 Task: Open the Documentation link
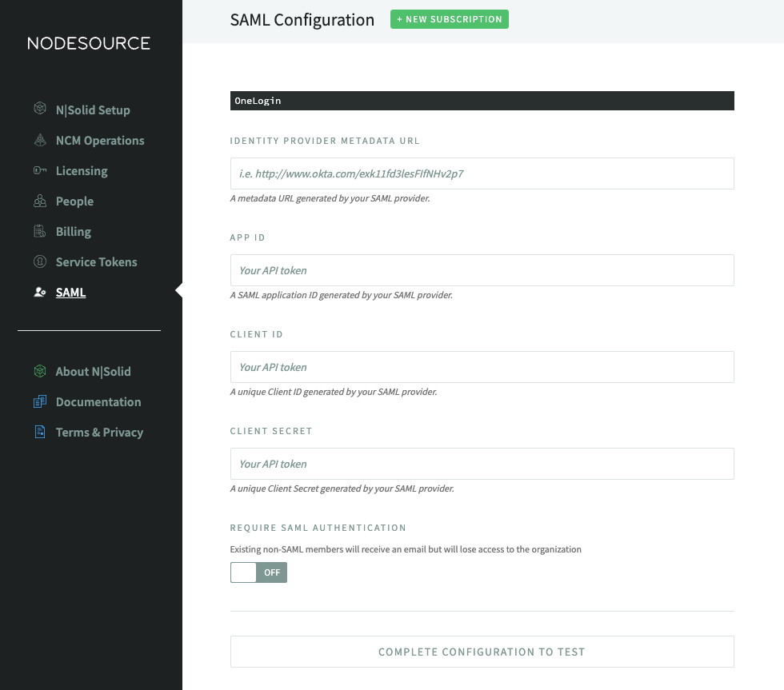pos(98,401)
